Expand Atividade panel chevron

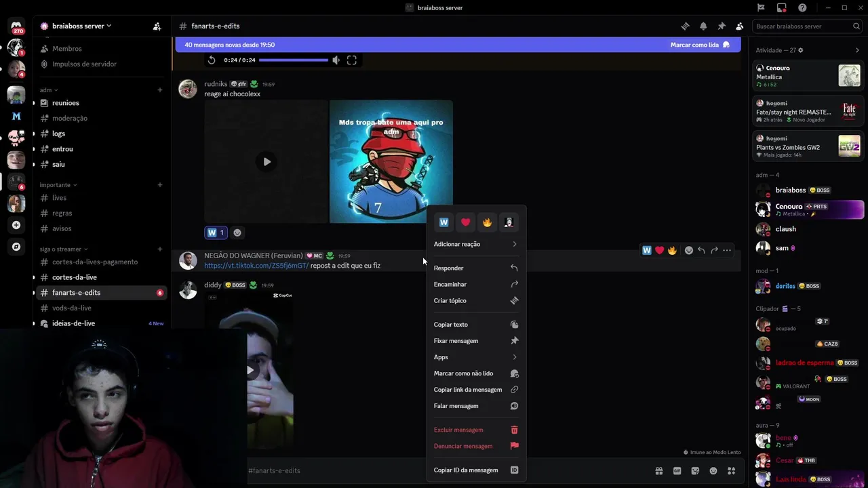point(857,50)
